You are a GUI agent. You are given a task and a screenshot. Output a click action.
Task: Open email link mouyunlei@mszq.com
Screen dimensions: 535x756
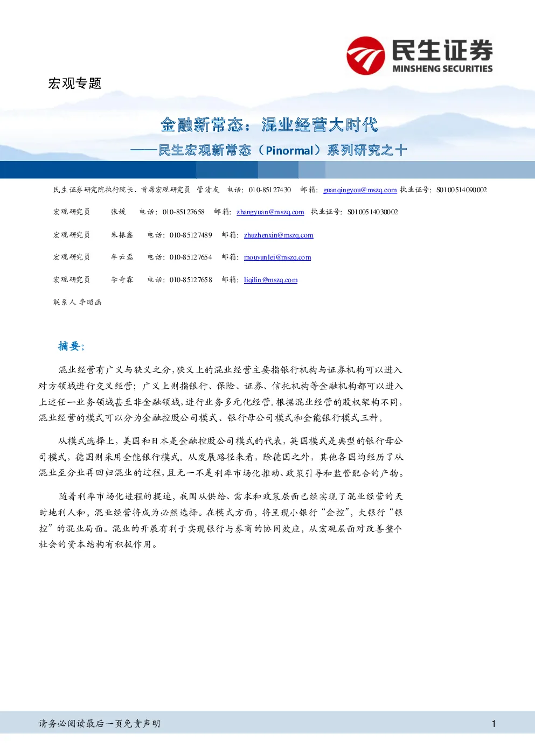[277, 257]
